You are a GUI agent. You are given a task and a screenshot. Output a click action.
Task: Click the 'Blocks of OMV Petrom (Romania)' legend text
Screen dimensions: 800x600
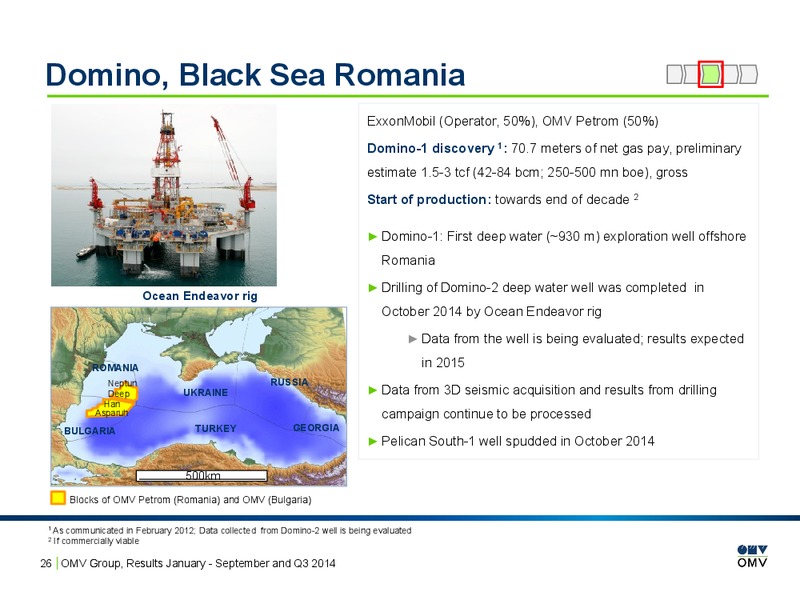[x=190, y=499]
